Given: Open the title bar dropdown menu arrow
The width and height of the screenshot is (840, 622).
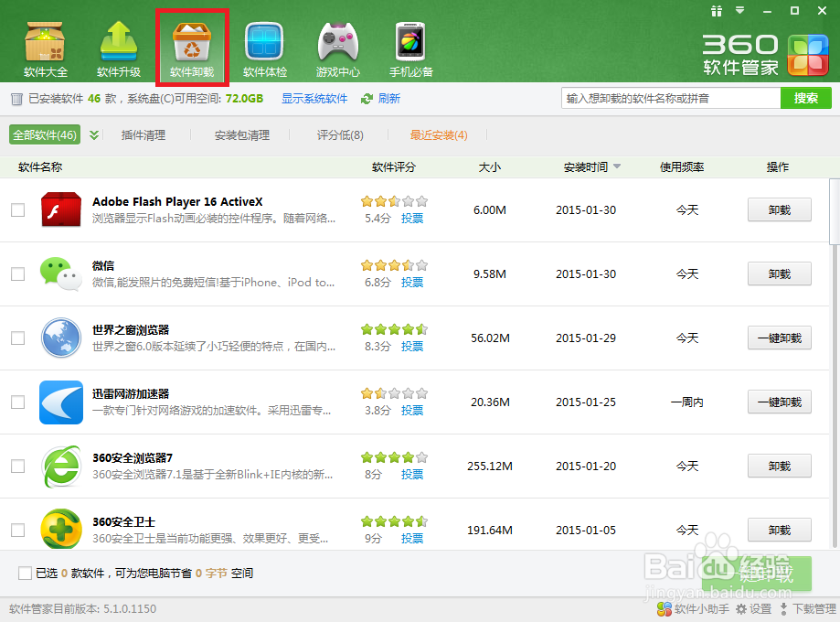Looking at the screenshot, I should click(739, 10).
